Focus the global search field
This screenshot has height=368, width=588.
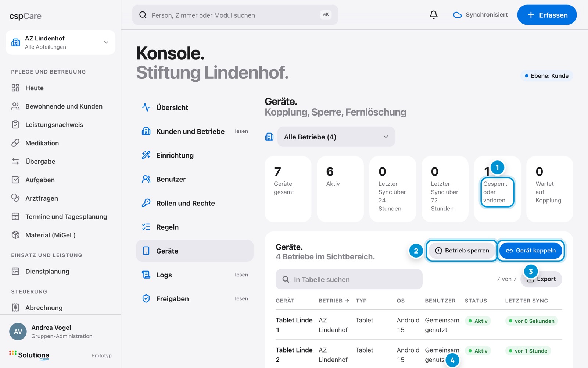(235, 15)
